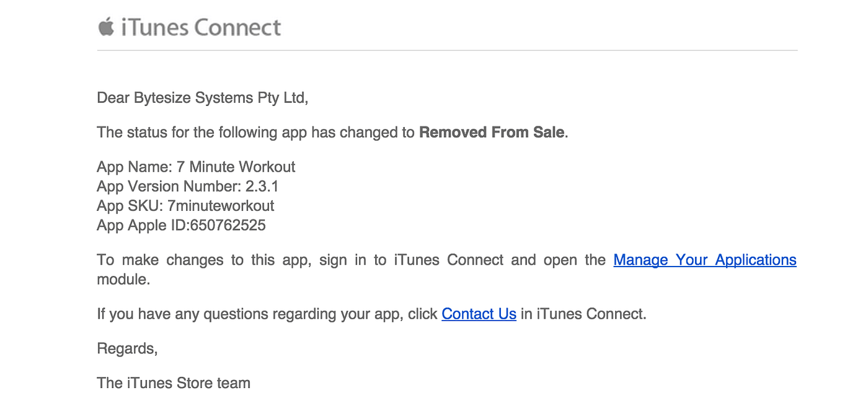Screen dimensions: 868x411
Task: Open the Manage Your Applications link
Action: coord(705,260)
